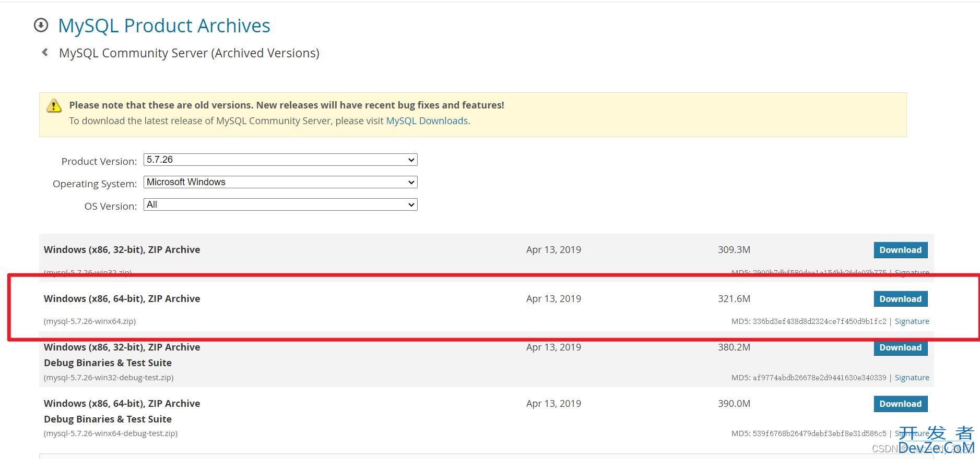Select the filename (mysql-5.7.26-win32-debug-test.zip)
This screenshot has width=980, height=459.
coord(109,378)
